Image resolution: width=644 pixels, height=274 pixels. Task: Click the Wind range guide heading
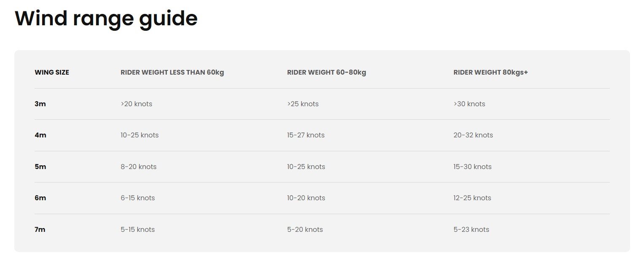coord(106,19)
